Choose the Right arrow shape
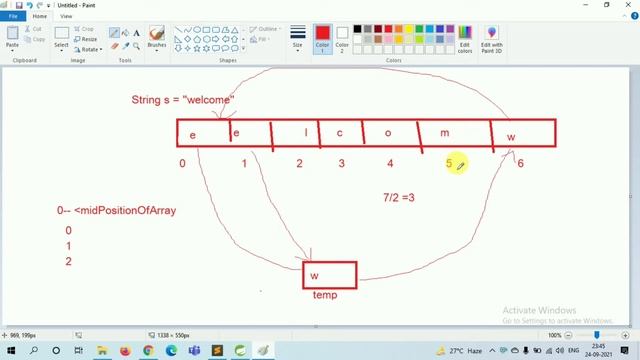Image resolution: width=640 pixels, height=360 pixels. coord(216,39)
